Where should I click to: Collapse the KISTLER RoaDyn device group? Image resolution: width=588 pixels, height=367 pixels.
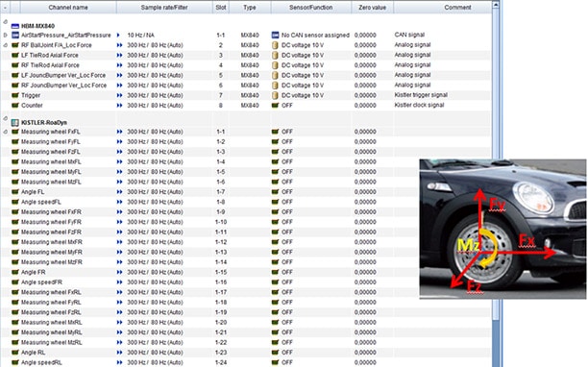coord(5,119)
